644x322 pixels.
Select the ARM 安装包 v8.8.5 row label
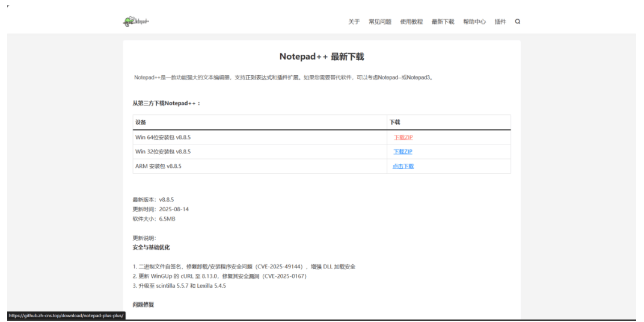click(158, 166)
